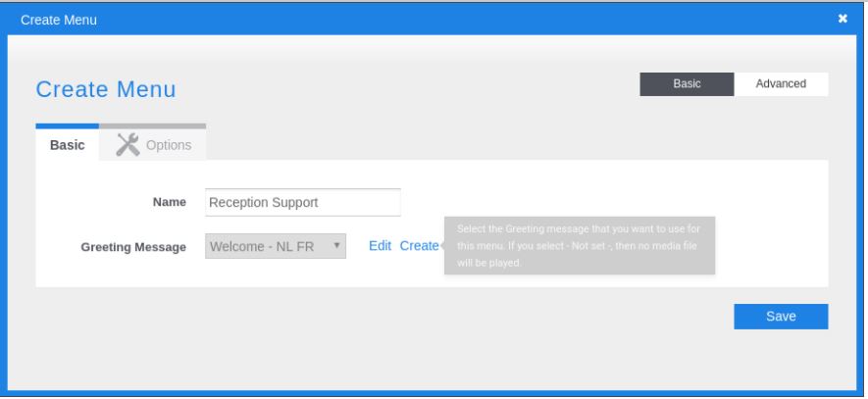Switch to Advanced mode
This screenshot has height=399, width=868.
781,84
